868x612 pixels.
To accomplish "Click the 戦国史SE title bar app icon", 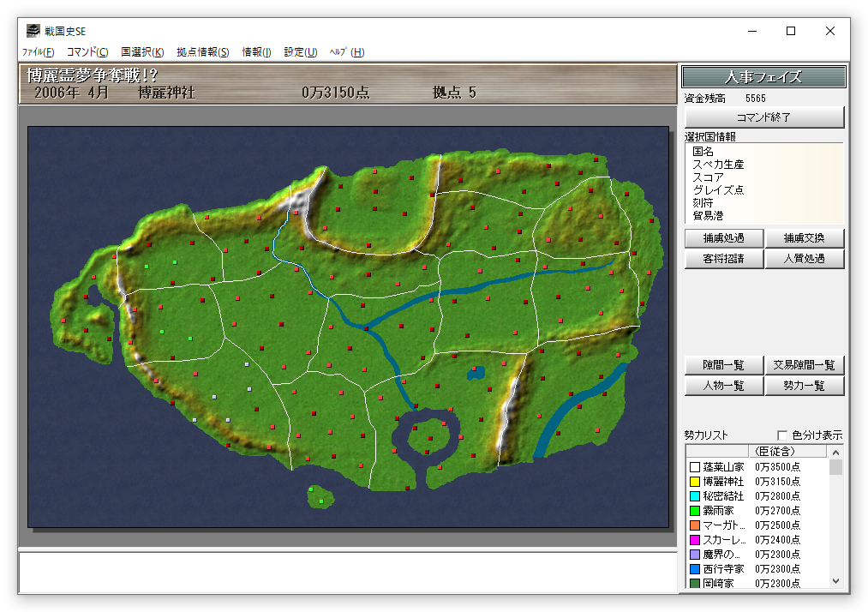I will click(33, 31).
